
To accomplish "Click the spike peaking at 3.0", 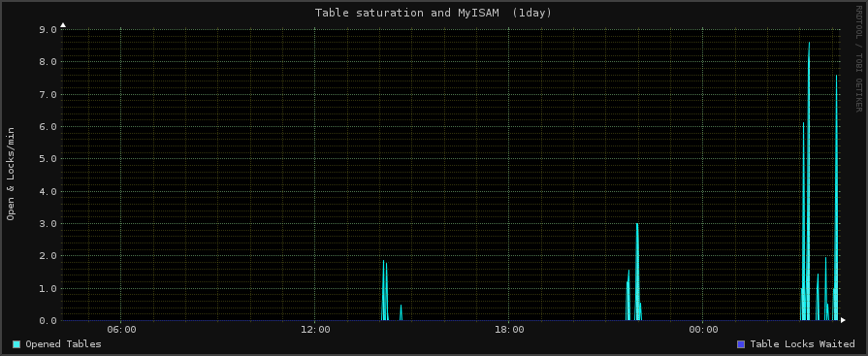I will coord(637,272).
